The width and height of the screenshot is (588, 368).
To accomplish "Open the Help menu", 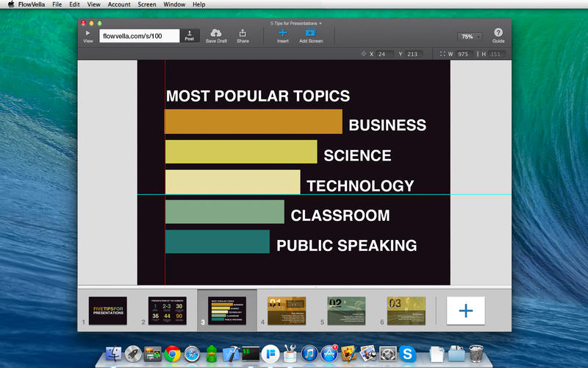I will coord(198,4).
